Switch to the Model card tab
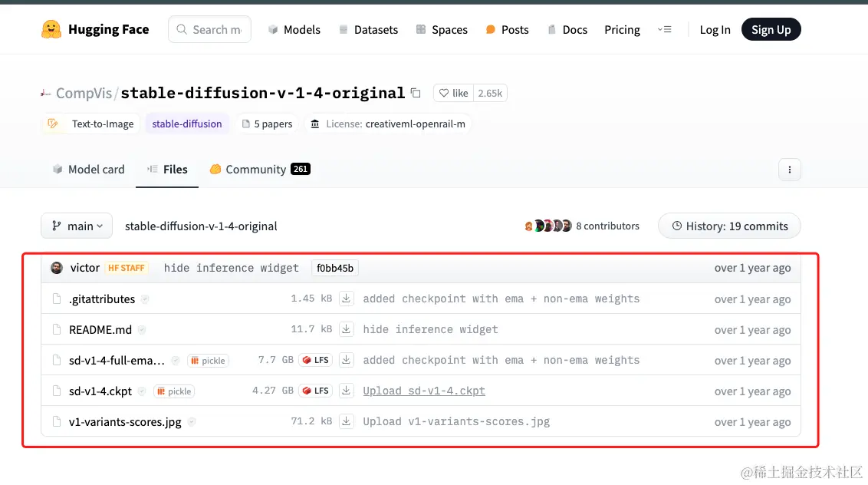The image size is (868, 485). pos(89,169)
